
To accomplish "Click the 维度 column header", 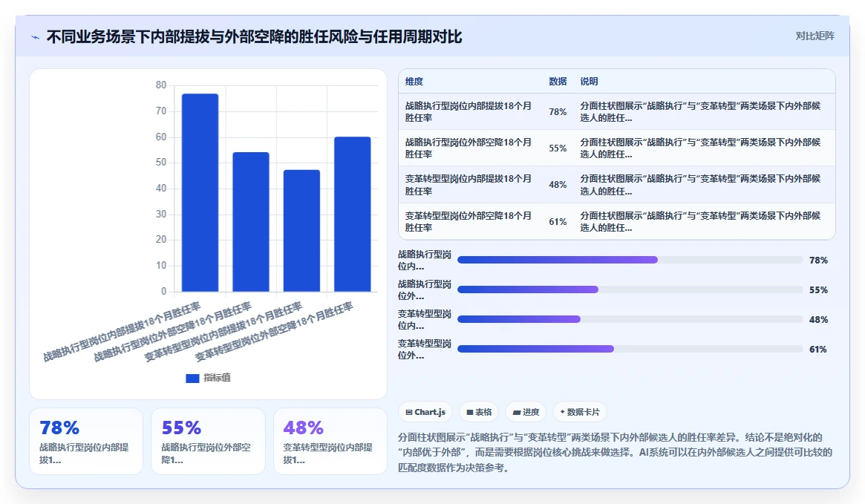I will [414, 81].
